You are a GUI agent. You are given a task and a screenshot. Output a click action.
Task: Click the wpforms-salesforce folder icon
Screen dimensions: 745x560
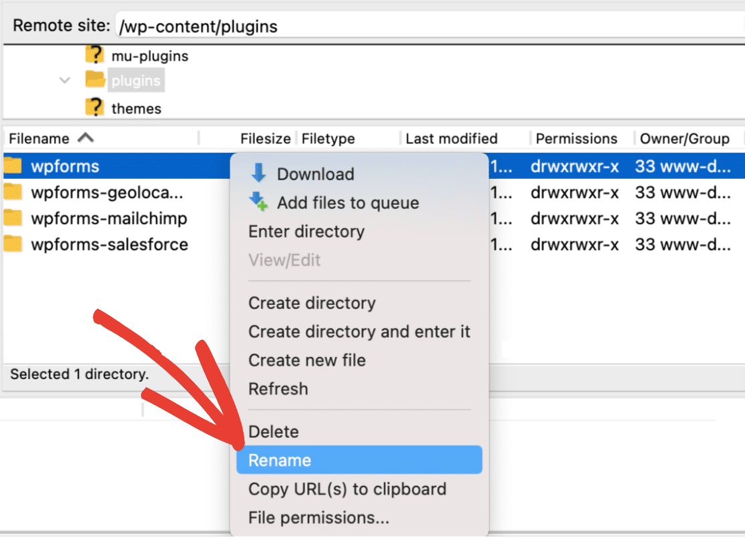pyautogui.click(x=13, y=244)
